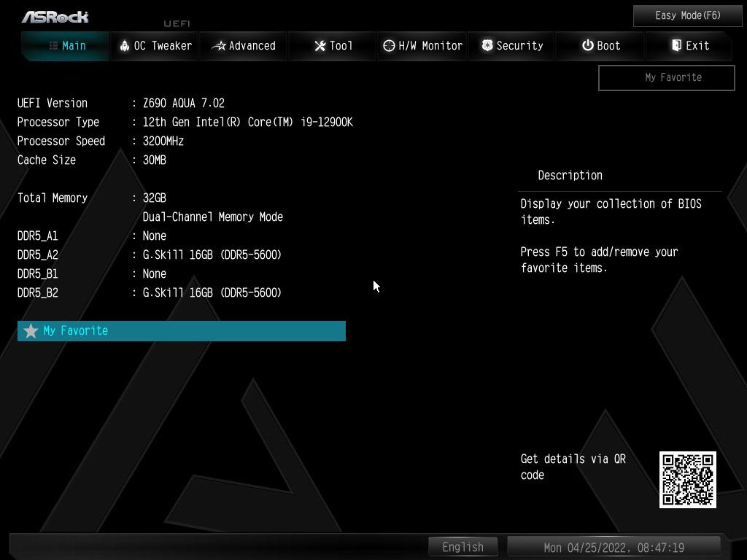The width and height of the screenshot is (747, 560).
Task: Open the H/W Monitor tab
Action: click(x=422, y=46)
